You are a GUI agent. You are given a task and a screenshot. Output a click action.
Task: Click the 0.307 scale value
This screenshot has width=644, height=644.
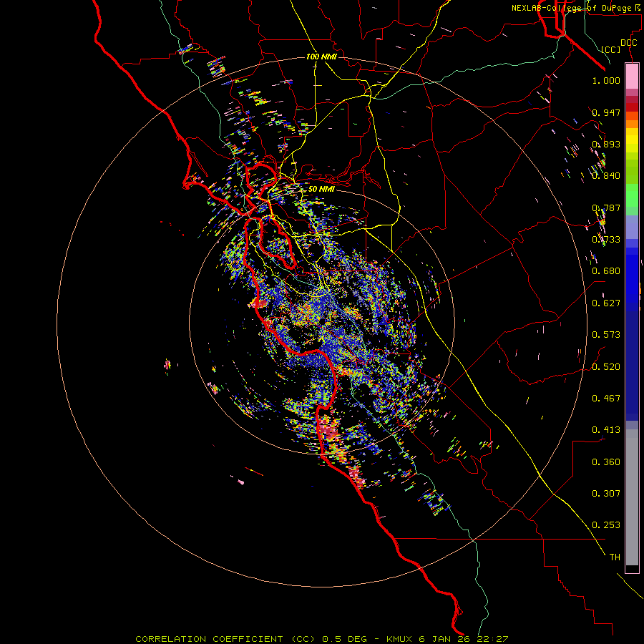point(606,494)
